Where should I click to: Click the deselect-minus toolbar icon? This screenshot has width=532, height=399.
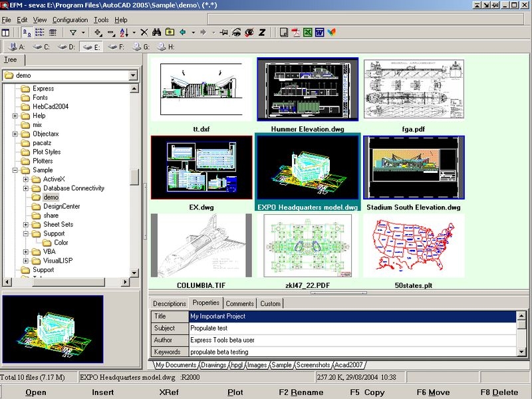pyautogui.click(x=111, y=33)
